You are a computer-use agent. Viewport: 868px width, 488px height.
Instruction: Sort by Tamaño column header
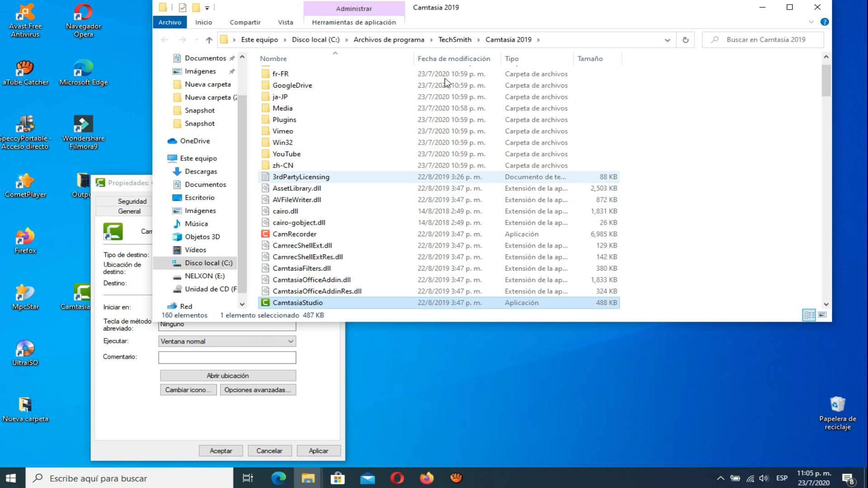pyautogui.click(x=597, y=59)
